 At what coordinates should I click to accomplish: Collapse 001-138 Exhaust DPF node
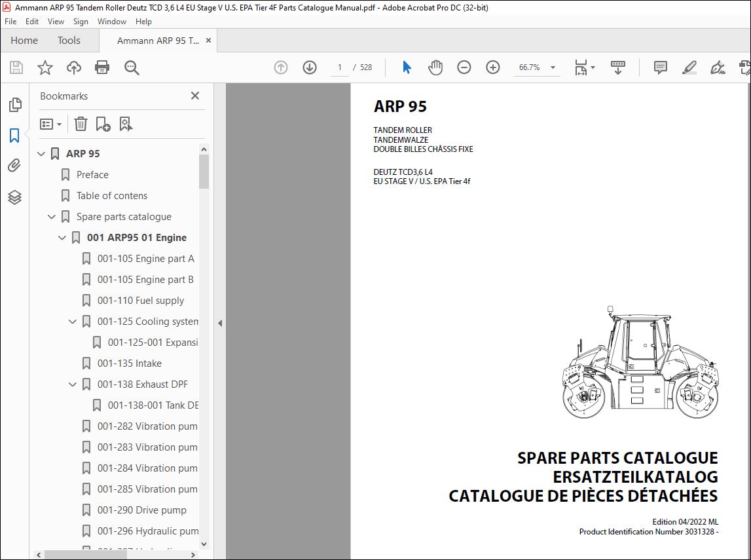point(73,384)
